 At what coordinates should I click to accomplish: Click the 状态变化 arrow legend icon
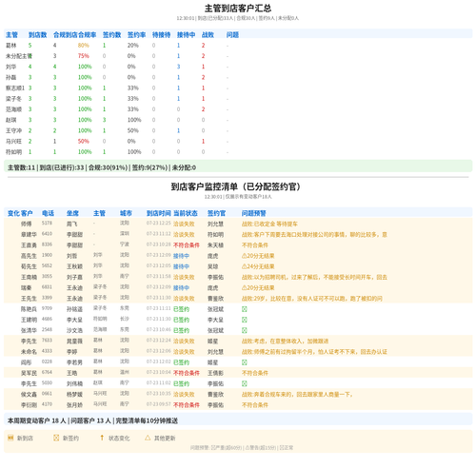[x=102, y=438]
